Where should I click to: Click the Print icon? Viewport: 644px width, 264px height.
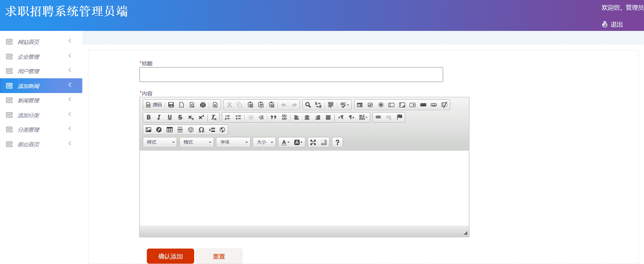(x=203, y=105)
